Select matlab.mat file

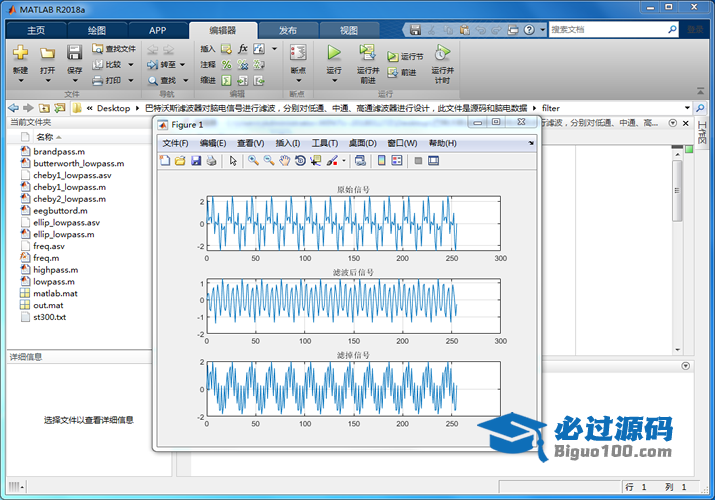[55, 294]
